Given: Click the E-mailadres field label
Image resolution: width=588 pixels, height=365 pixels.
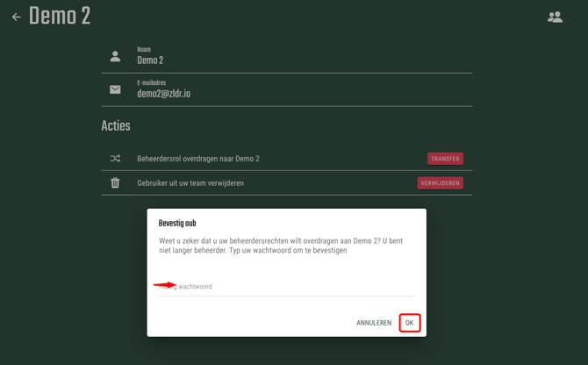Looking at the screenshot, I should pyautogui.click(x=152, y=82).
